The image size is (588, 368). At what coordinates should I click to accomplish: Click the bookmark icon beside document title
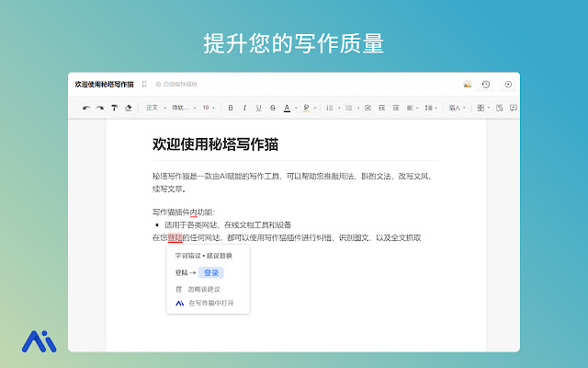[x=144, y=84]
